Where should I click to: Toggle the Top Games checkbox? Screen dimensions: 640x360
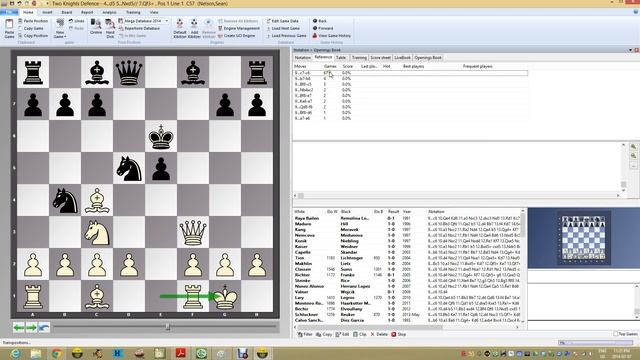(616, 334)
